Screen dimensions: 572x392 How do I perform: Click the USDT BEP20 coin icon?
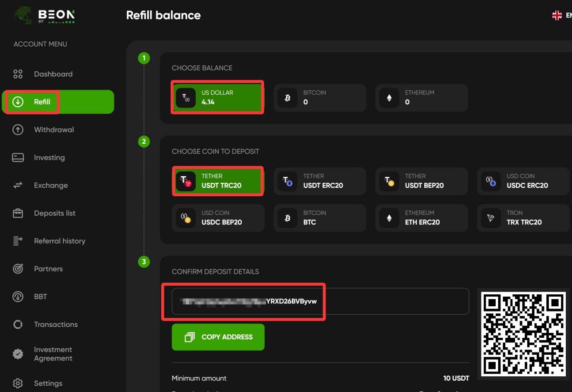(389, 181)
